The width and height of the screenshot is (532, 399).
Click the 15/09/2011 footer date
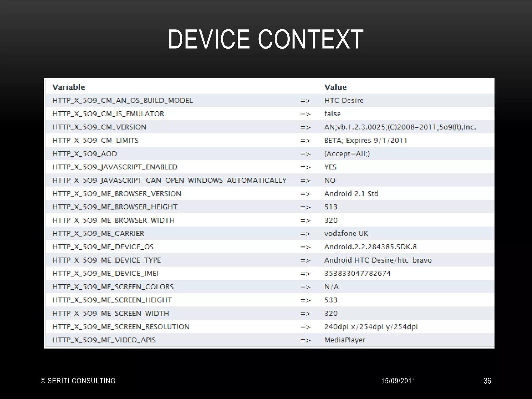point(398,381)
